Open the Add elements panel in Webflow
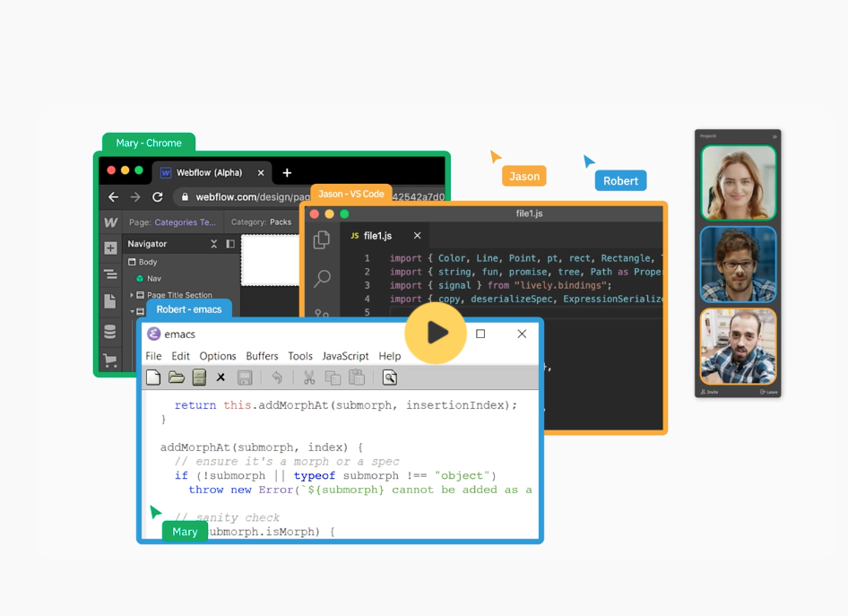This screenshot has width=848, height=616. point(110,247)
